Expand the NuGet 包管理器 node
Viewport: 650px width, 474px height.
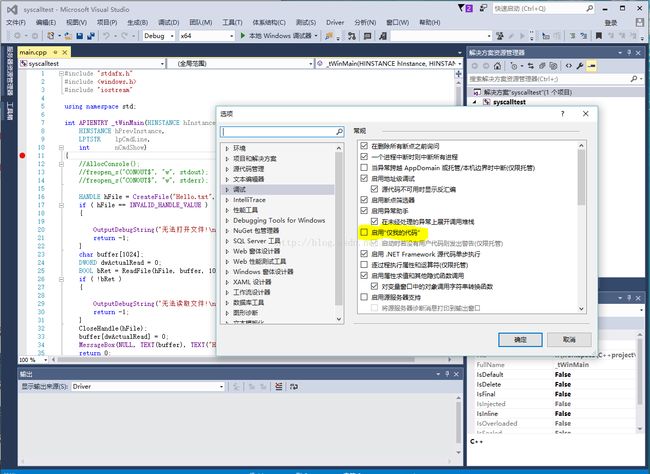pyautogui.click(x=227, y=231)
